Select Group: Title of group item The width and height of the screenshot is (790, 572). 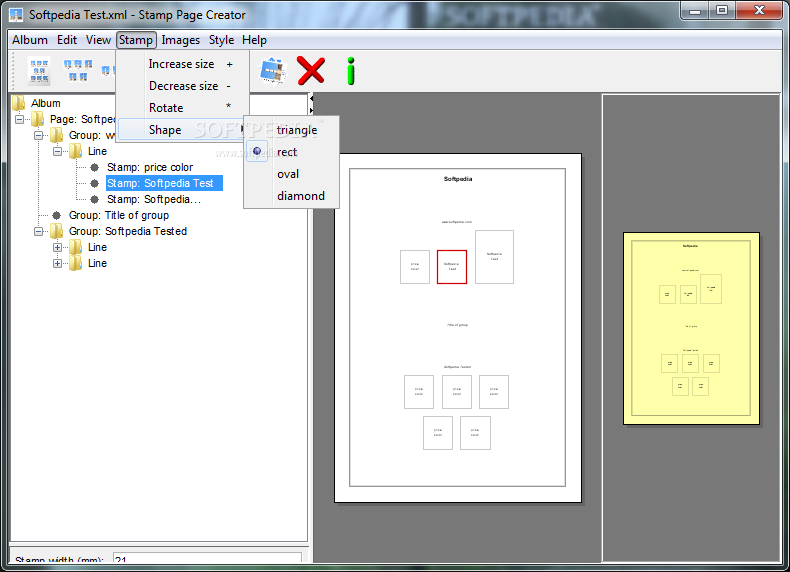[119, 215]
